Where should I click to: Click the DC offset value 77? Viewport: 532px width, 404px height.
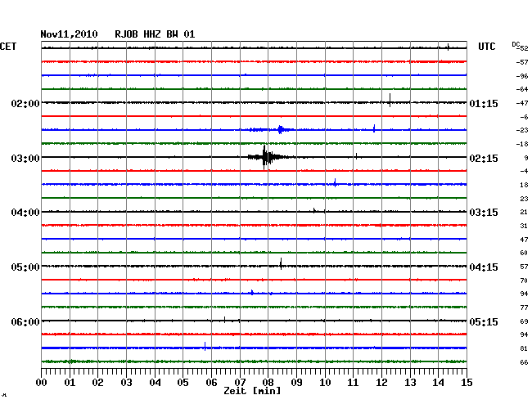(524, 307)
